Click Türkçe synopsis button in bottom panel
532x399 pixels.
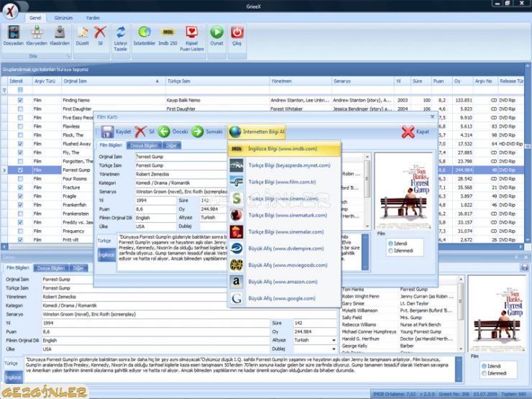[12, 363]
